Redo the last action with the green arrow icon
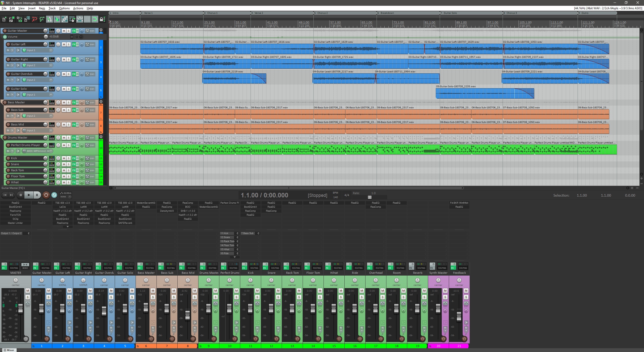Viewport: 644px width, 352px height. pyautogui.click(x=42, y=19)
